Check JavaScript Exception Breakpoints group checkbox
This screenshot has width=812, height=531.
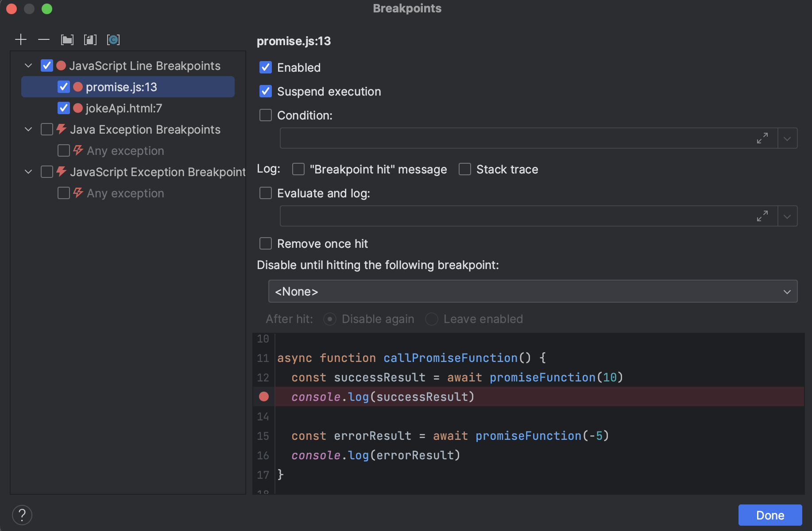tap(47, 172)
